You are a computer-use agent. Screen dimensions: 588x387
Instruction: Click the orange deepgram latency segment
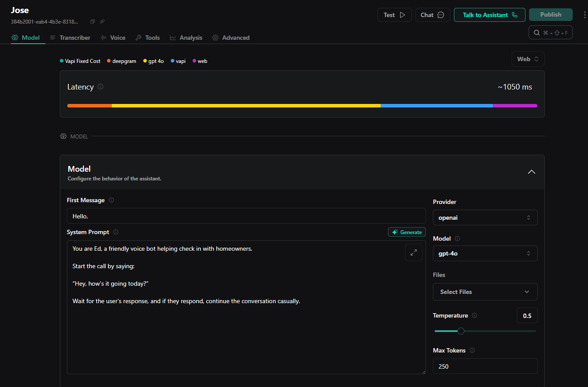pos(90,106)
